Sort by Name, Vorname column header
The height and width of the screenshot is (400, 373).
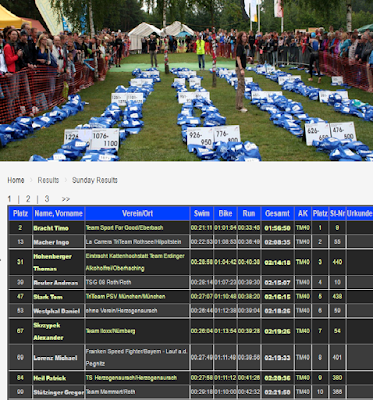pyautogui.click(x=59, y=213)
